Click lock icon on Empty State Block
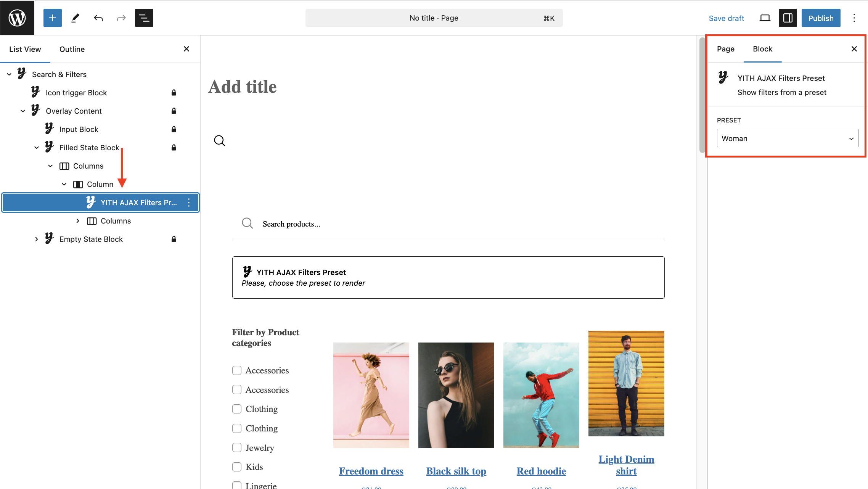Viewport: 868px width, 489px height. click(x=174, y=239)
